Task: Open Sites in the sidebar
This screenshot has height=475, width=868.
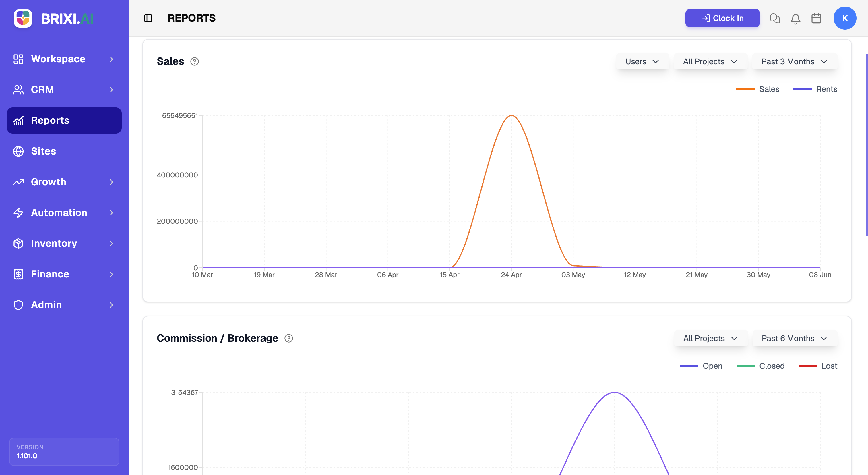Action: pos(64,151)
